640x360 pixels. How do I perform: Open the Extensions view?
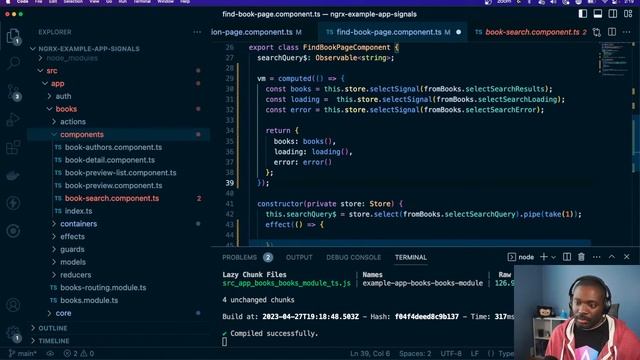(x=13, y=147)
